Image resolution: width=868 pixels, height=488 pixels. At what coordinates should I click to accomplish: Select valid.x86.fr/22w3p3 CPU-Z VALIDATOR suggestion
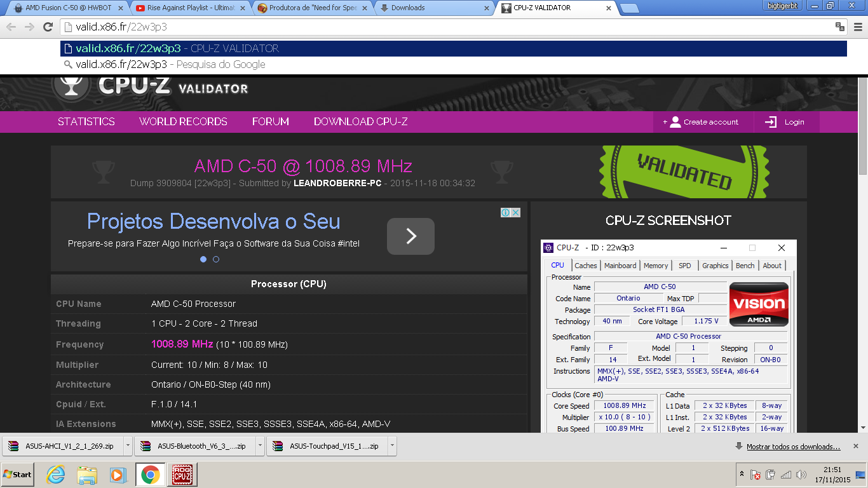click(454, 48)
